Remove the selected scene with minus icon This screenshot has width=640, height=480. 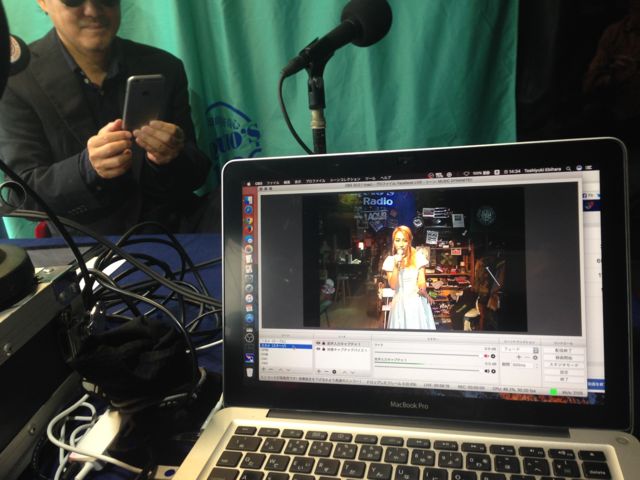point(271,369)
